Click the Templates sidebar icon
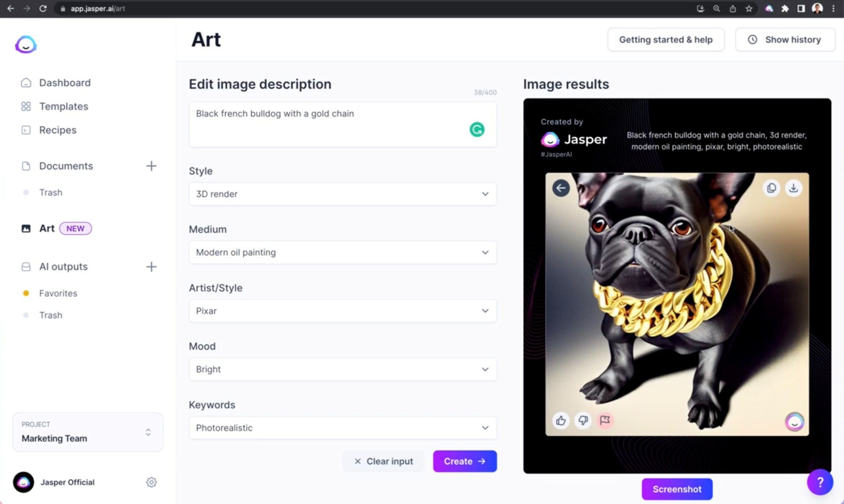 (27, 106)
